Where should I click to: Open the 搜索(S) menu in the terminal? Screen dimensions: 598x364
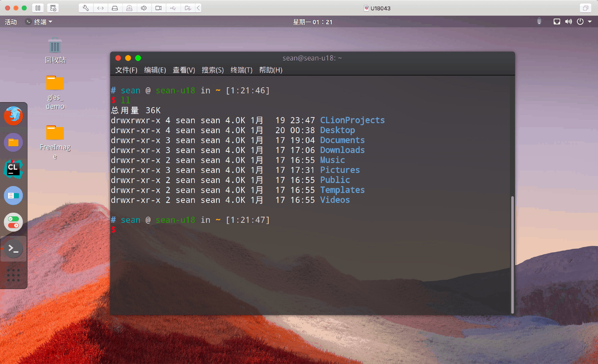[213, 70]
